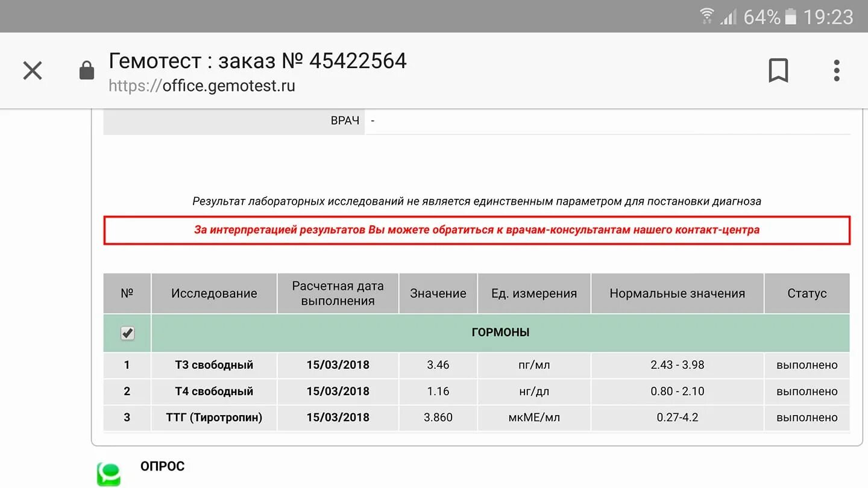Select the Т3 свободный test name
Image resolution: width=868 pixels, height=488 pixels.
coord(214,365)
